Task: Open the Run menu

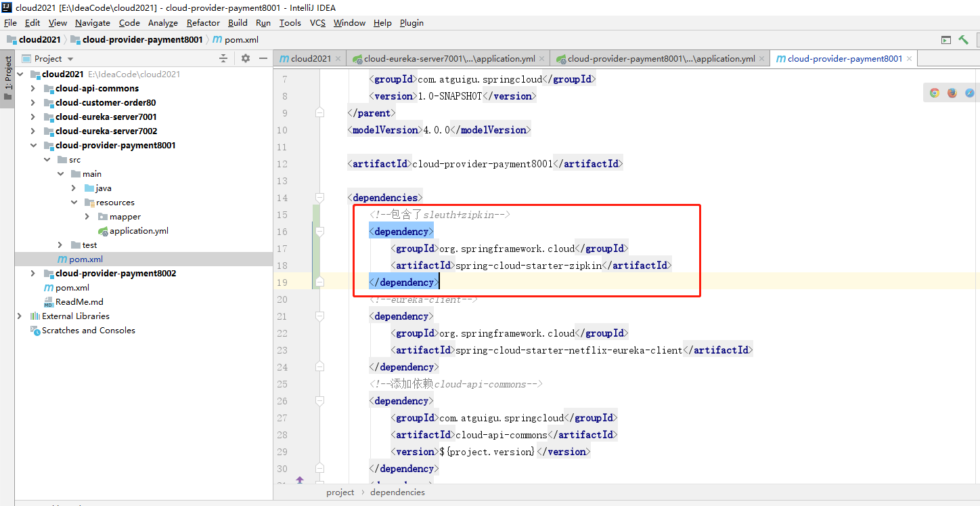Action: 263,22
